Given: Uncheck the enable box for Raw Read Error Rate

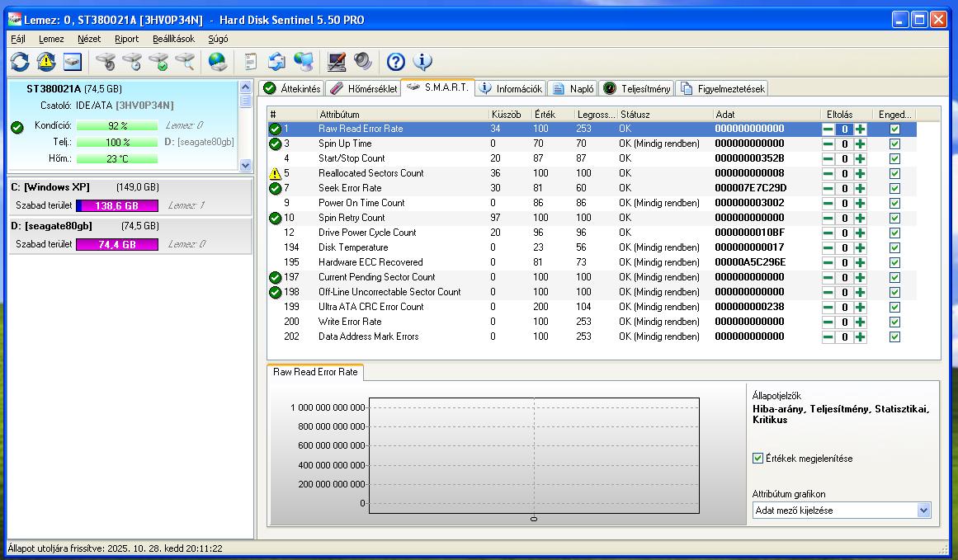Looking at the screenshot, I should point(894,129).
